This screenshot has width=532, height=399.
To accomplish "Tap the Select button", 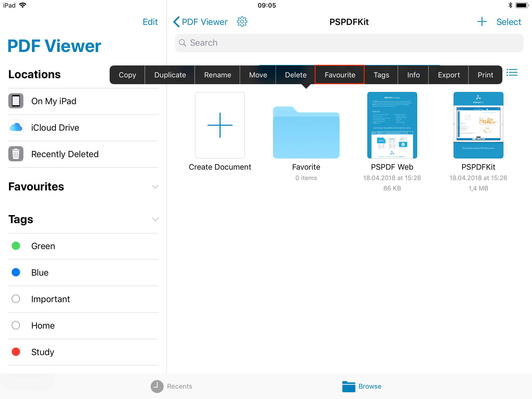I will tap(508, 22).
